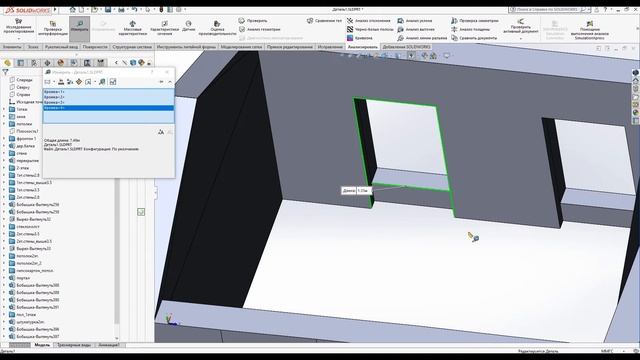Open Deviation Analysis (Анализ отклонения)
The height and width of the screenshot is (360, 640).
[369, 20]
